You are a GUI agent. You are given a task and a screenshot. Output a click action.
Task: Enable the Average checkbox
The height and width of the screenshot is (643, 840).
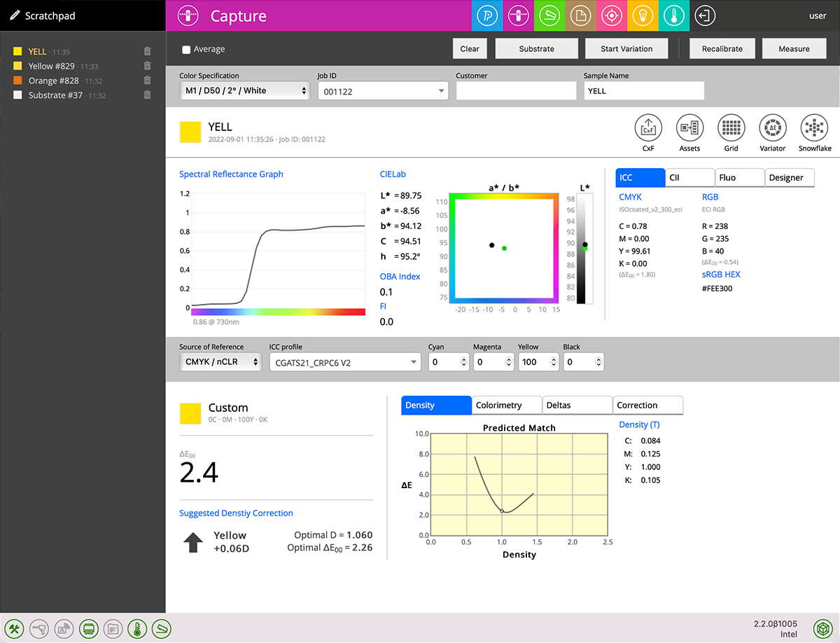186,50
